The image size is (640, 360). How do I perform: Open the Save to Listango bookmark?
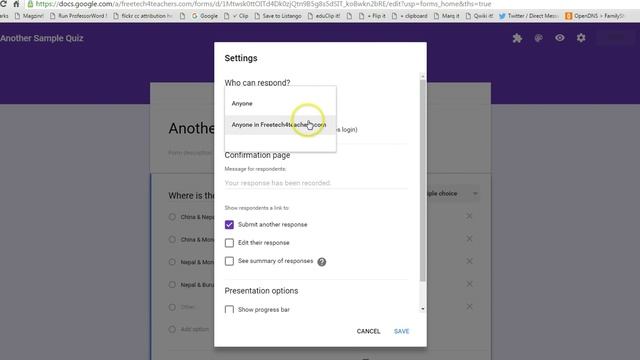(278, 16)
